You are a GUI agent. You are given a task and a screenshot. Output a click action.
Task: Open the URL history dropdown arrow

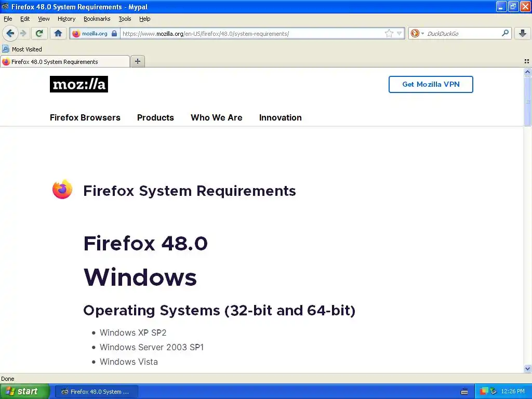pyautogui.click(x=400, y=33)
